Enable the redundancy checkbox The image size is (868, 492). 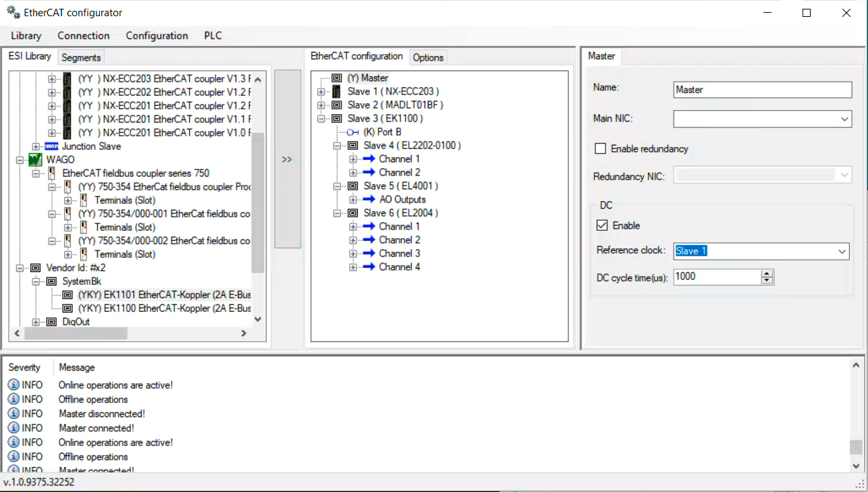[600, 148]
